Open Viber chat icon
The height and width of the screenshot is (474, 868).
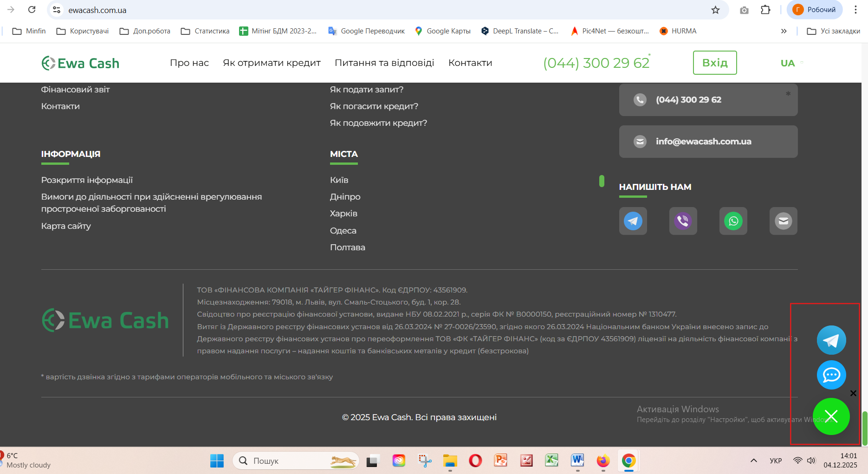(x=683, y=221)
